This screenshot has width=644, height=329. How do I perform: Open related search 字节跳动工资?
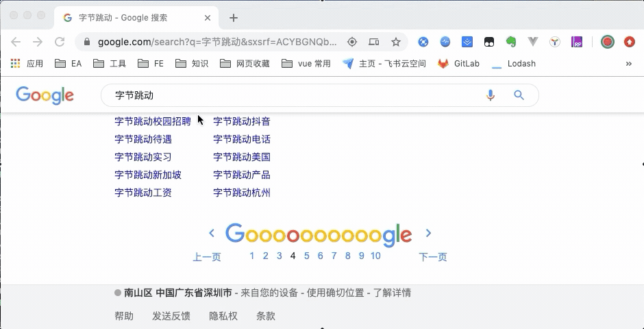pyautogui.click(x=143, y=193)
